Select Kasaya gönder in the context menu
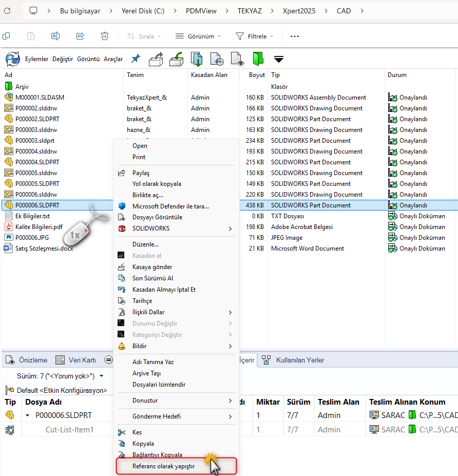 coord(152,267)
